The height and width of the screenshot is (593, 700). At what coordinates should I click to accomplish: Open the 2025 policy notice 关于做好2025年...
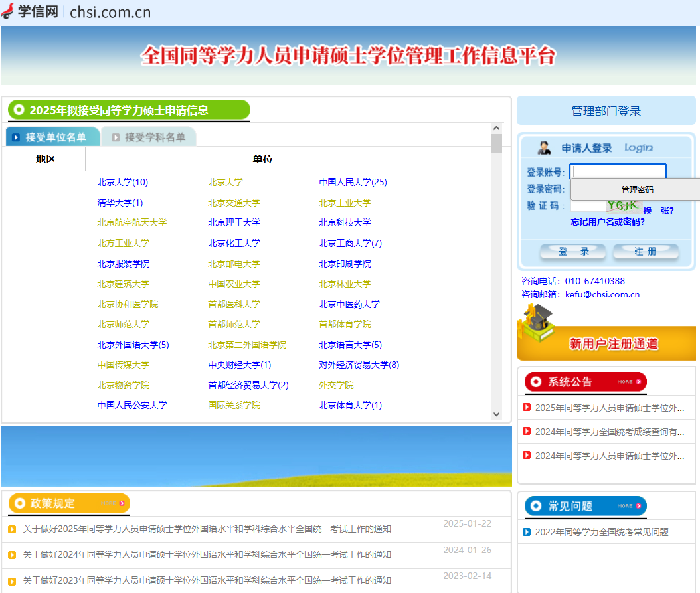(x=207, y=529)
